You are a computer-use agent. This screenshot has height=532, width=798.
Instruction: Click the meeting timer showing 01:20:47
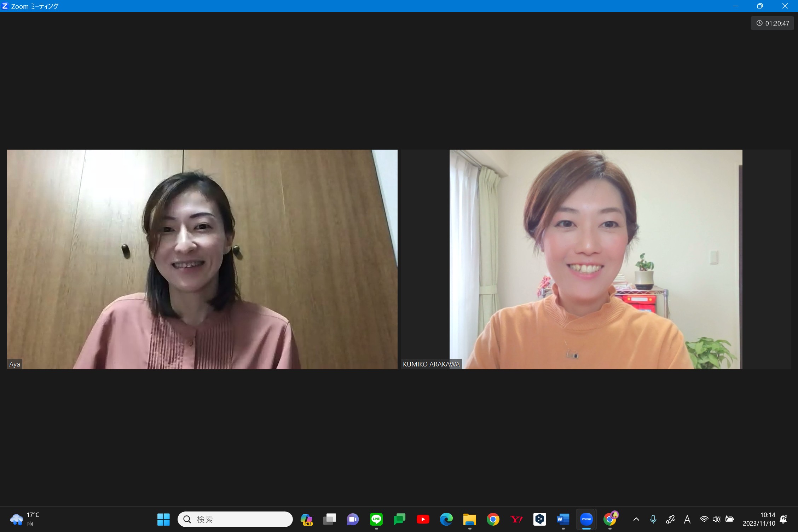773,23
